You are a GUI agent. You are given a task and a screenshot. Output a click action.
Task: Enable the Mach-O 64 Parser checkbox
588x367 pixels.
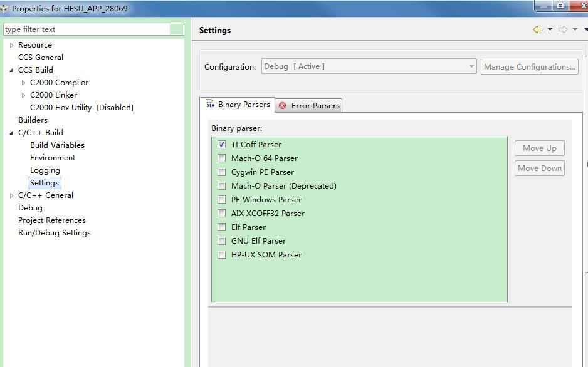point(222,158)
